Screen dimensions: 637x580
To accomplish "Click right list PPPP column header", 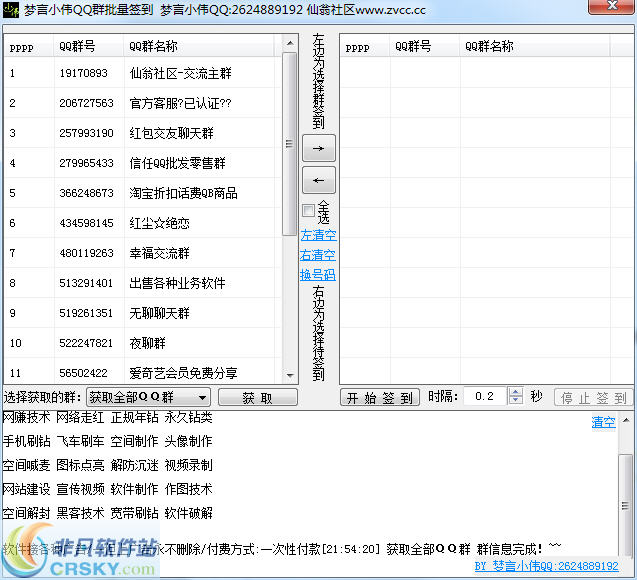I will [x=365, y=46].
